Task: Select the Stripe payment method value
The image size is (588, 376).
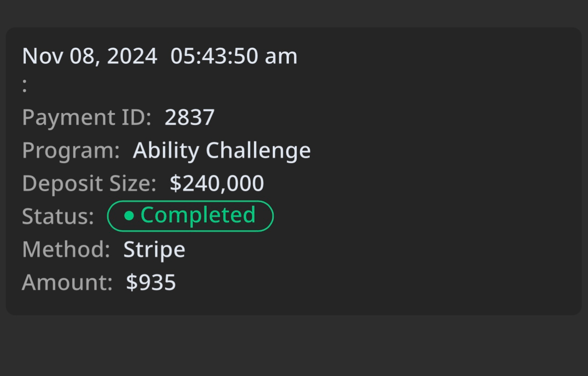Action: click(154, 250)
